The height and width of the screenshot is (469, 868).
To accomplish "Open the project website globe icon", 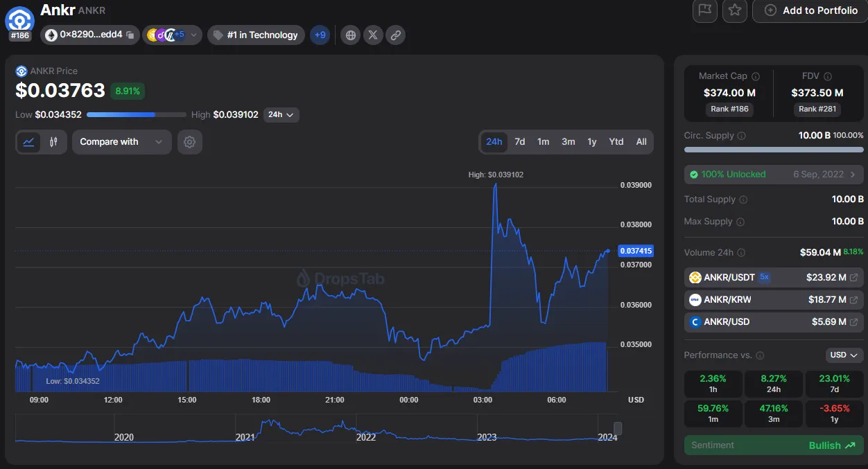I will (351, 35).
